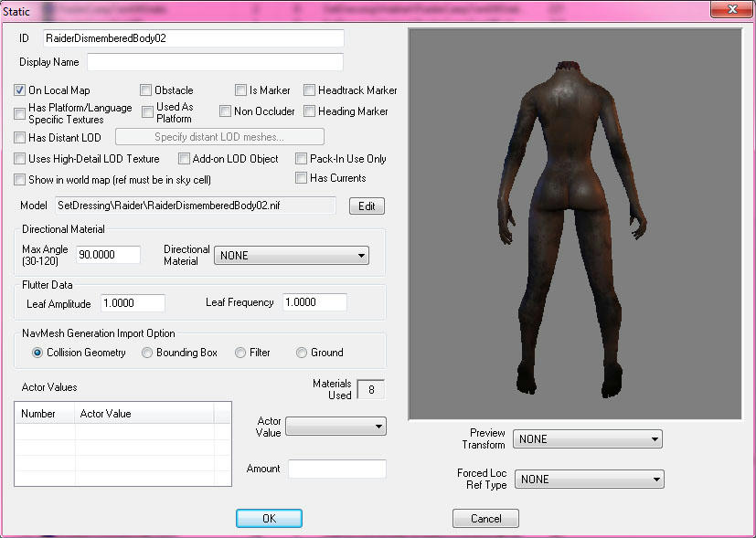The image size is (756, 538).
Task: Choose Bounding Box navmesh option
Action: (x=147, y=353)
